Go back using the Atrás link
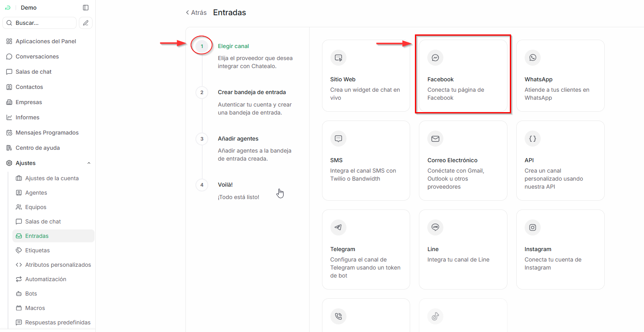The width and height of the screenshot is (644, 332). click(196, 13)
